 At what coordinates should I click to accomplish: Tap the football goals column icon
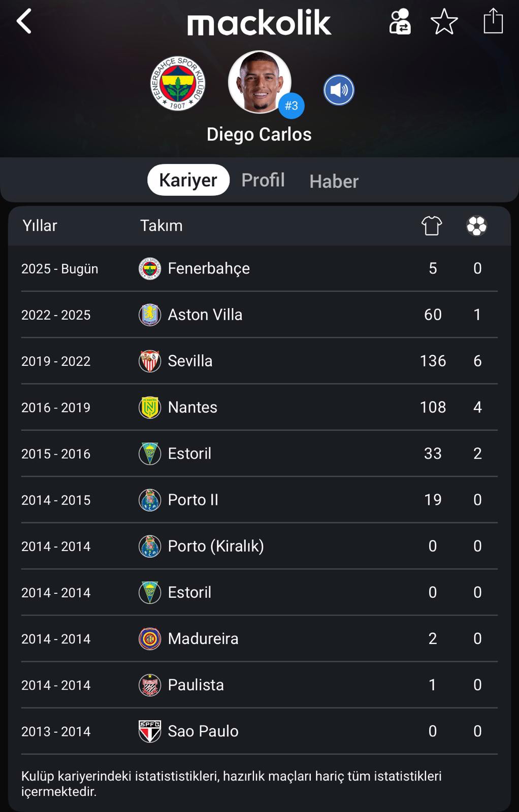[x=477, y=225]
